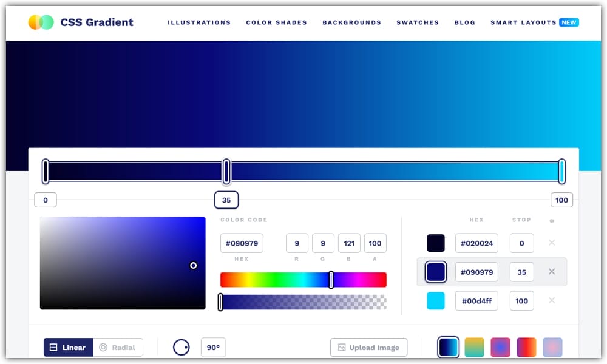
Task: Click the image icon inside Upload Image button
Action: (x=341, y=347)
